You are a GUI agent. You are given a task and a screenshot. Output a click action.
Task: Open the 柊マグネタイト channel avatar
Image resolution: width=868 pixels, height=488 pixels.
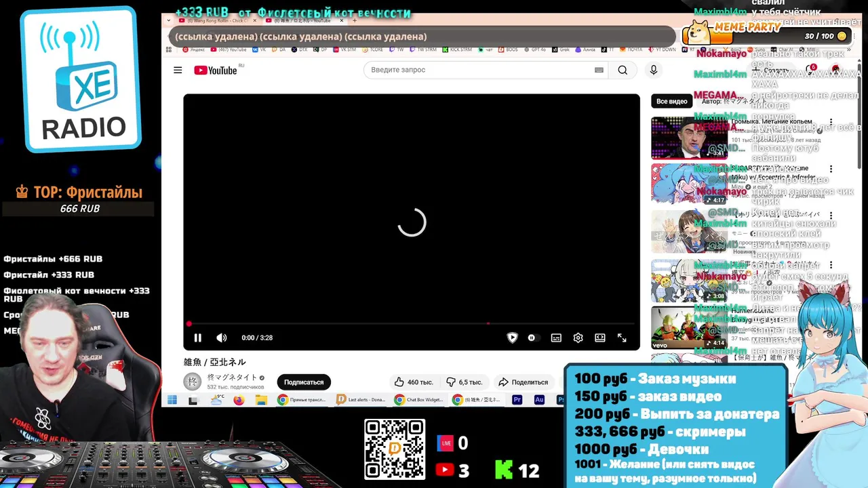pyautogui.click(x=193, y=382)
